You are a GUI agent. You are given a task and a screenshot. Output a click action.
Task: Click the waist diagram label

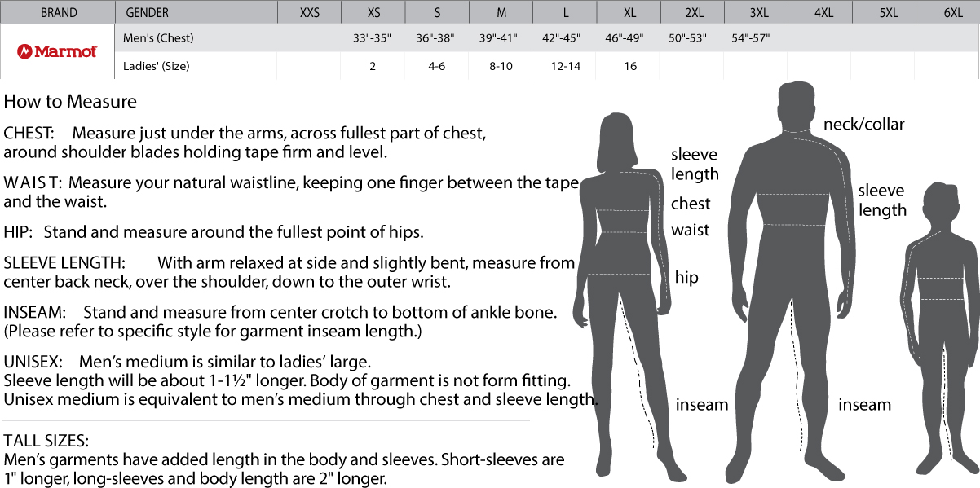click(x=691, y=230)
